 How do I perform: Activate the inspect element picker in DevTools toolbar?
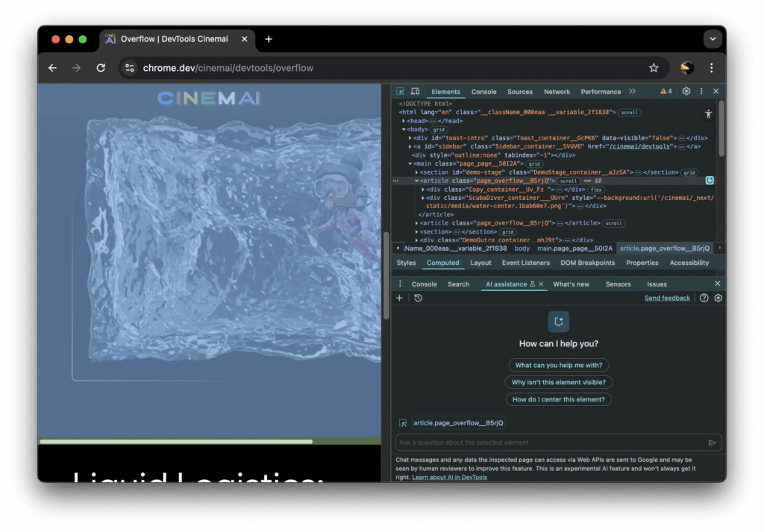point(401,91)
